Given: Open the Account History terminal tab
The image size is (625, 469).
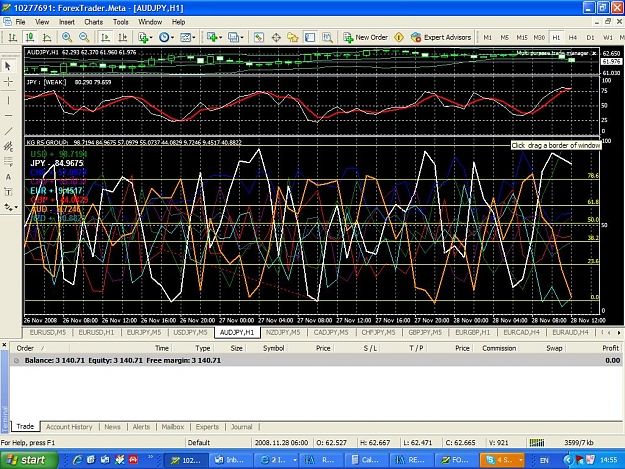Looking at the screenshot, I should (x=69, y=427).
